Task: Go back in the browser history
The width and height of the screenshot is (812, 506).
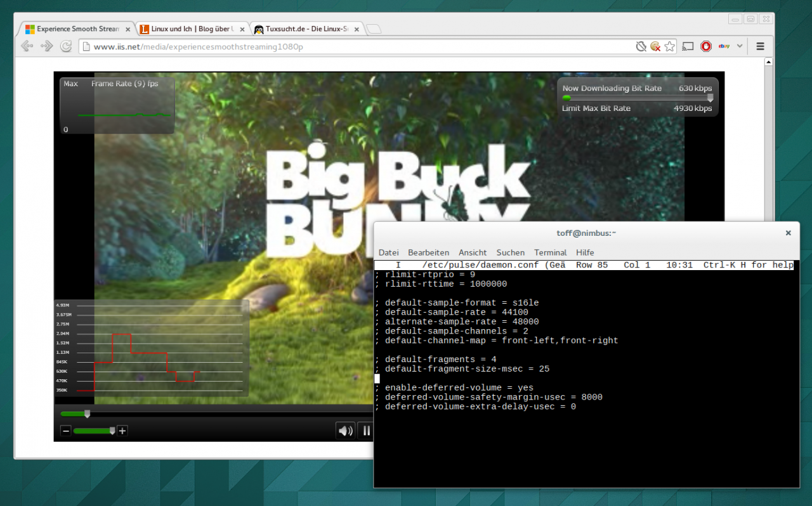Action: [x=27, y=46]
